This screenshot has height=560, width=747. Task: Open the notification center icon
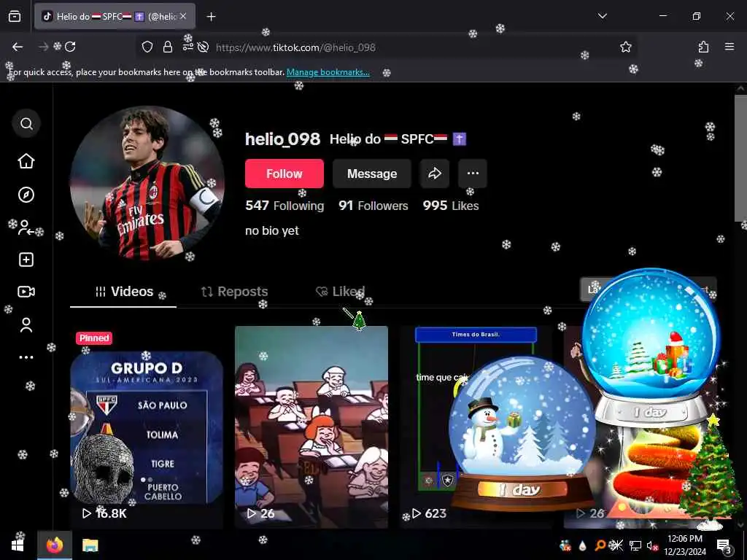(x=724, y=545)
